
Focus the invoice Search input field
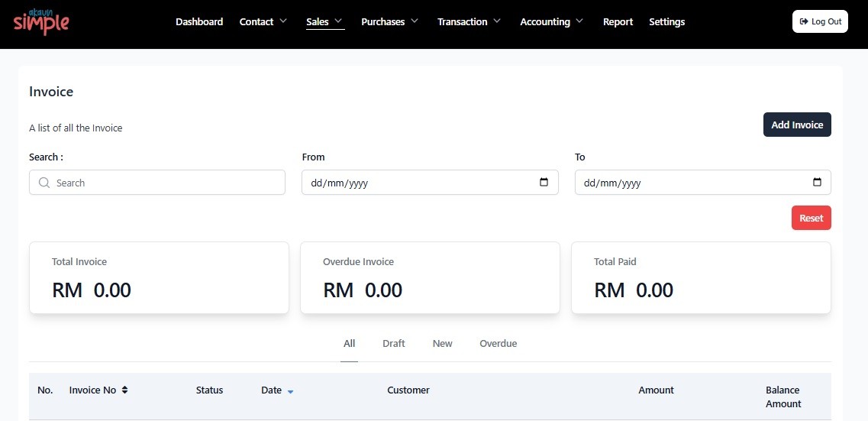(x=157, y=183)
